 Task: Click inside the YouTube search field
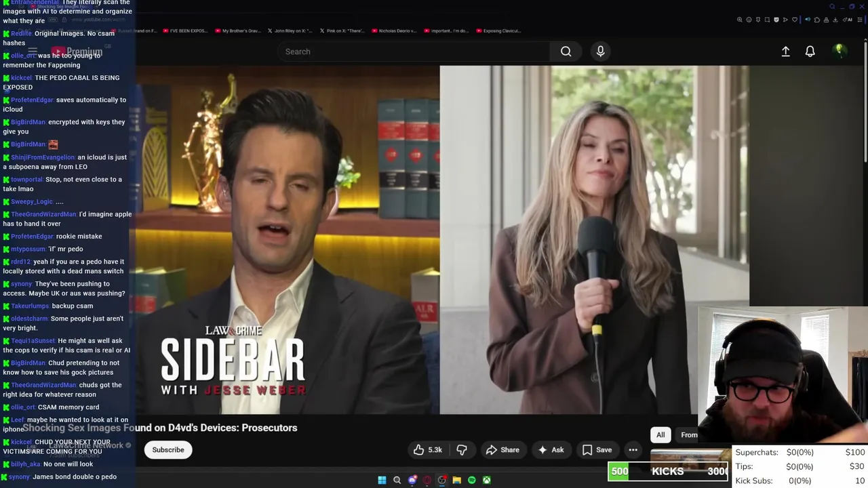(415, 52)
